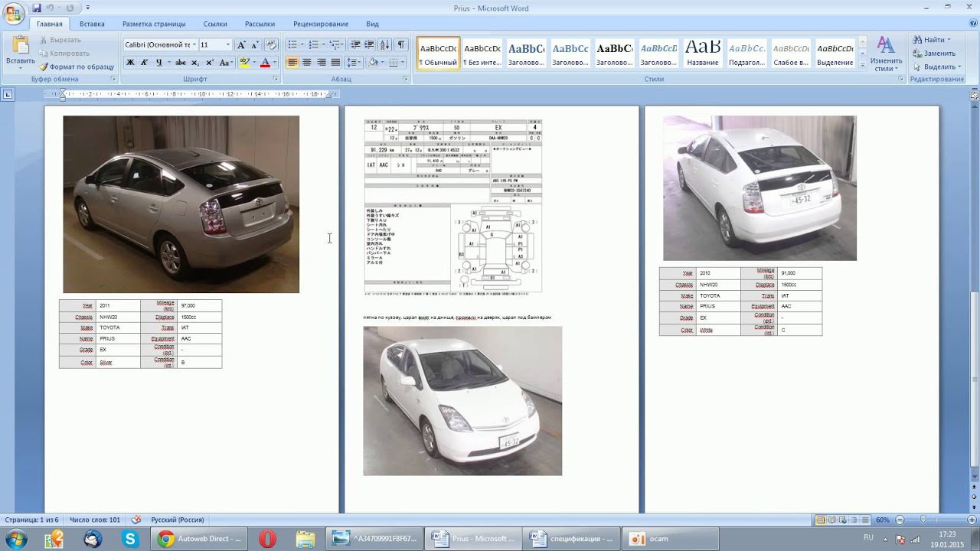Click the vertical scrollbar thumb

[x=975, y=379]
